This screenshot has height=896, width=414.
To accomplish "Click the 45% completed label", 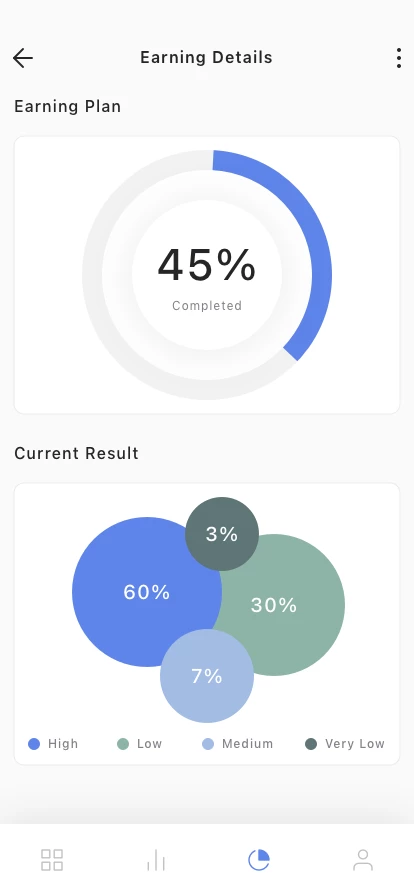I will (x=207, y=278).
